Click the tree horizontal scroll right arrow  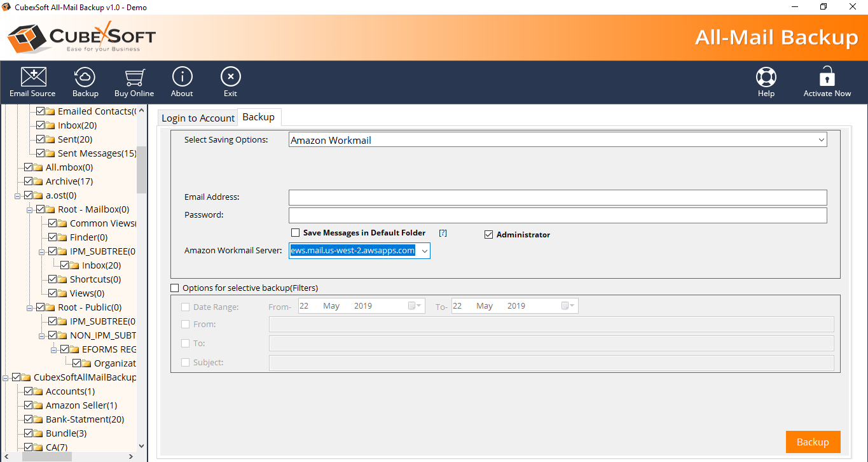tap(131, 456)
